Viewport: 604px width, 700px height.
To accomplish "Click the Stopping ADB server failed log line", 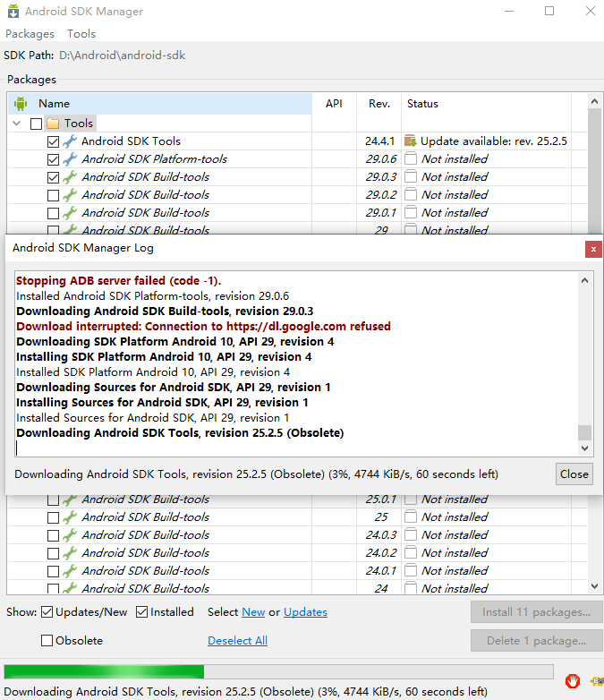I will coord(119,281).
